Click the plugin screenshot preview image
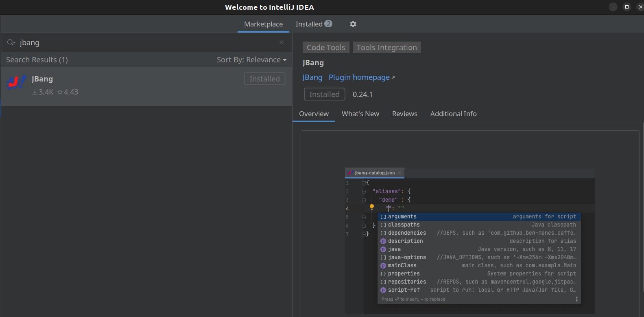This screenshot has width=644, height=317. (470, 240)
